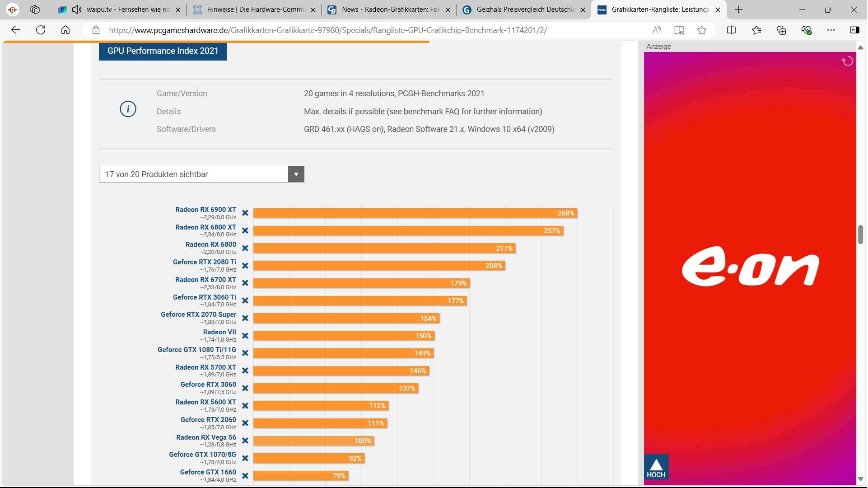The image size is (868, 488).
Task: Hide Geforce RTX 2080 Ti bar
Action: click(x=245, y=266)
